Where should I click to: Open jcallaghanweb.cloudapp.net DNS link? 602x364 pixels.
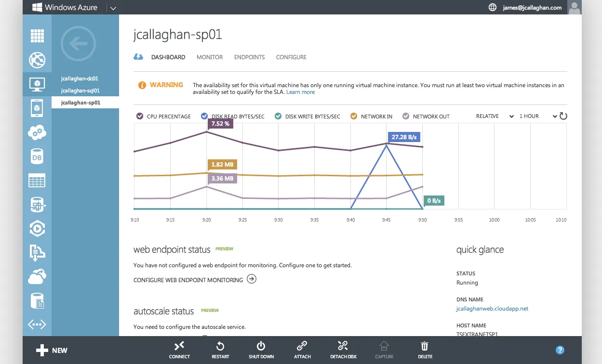492,309
